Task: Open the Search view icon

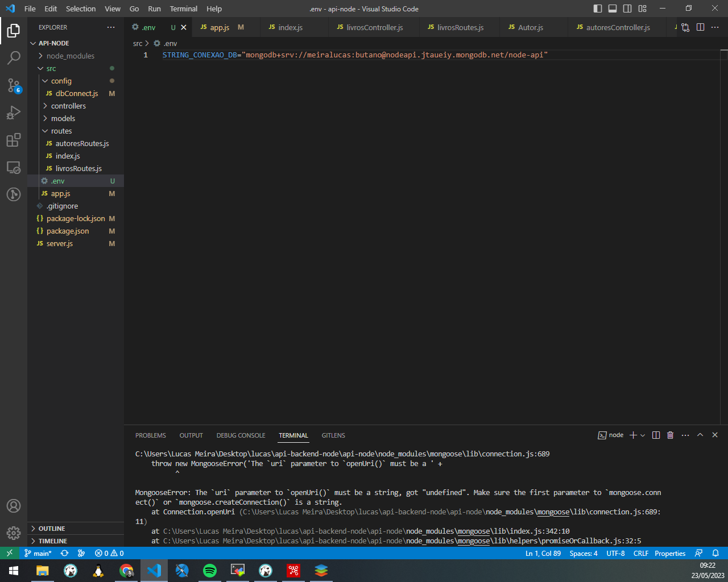Action: coord(14,57)
